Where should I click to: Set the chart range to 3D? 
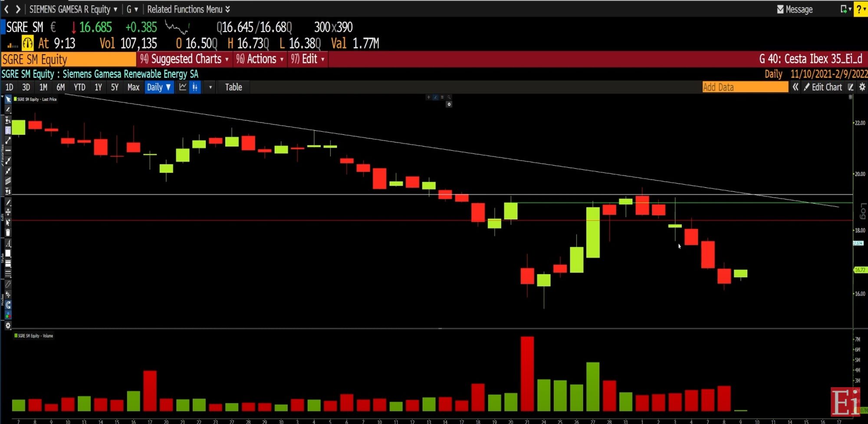(x=26, y=87)
